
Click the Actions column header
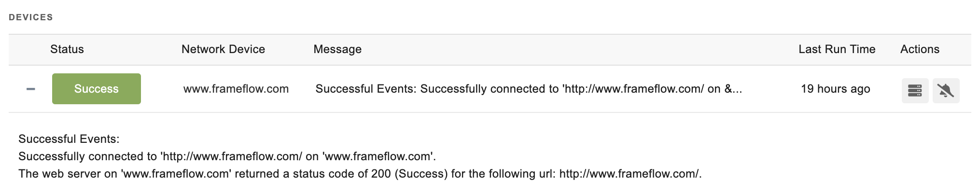(920, 49)
